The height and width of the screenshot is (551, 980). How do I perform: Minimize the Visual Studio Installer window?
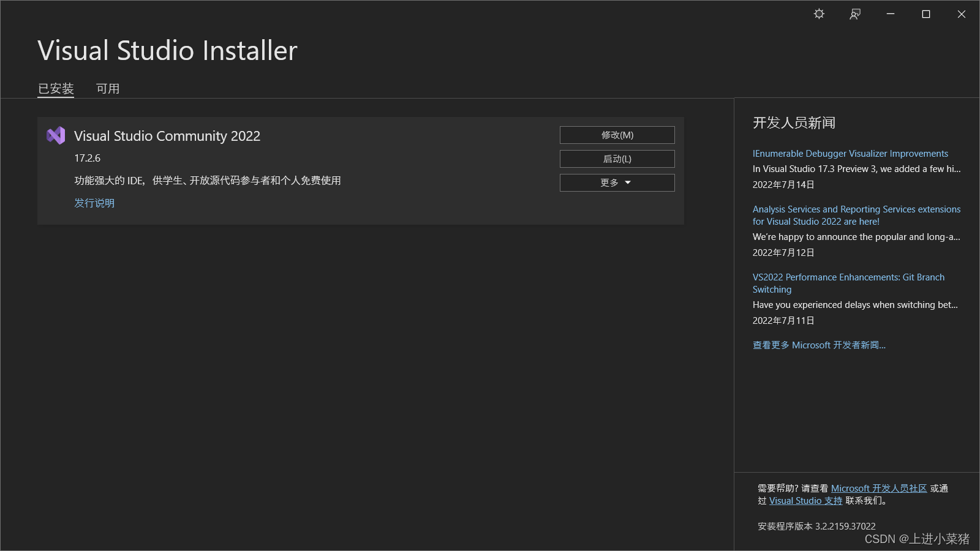[x=891, y=14]
